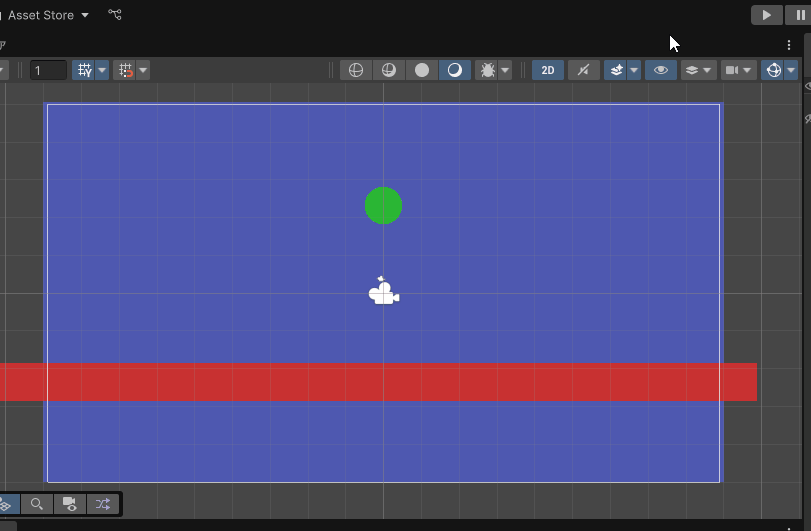Expand the Scene camera settings arrow
The image size is (811, 531).
coord(747,70)
